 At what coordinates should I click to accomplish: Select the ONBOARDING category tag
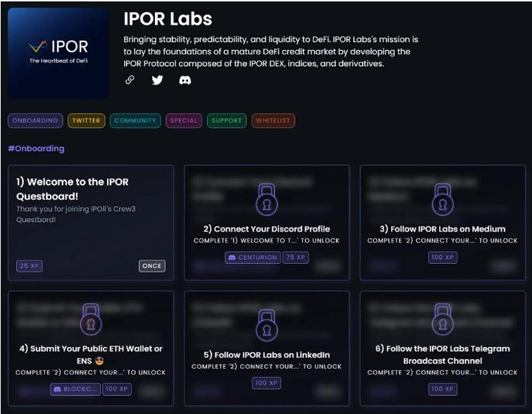[x=35, y=121]
